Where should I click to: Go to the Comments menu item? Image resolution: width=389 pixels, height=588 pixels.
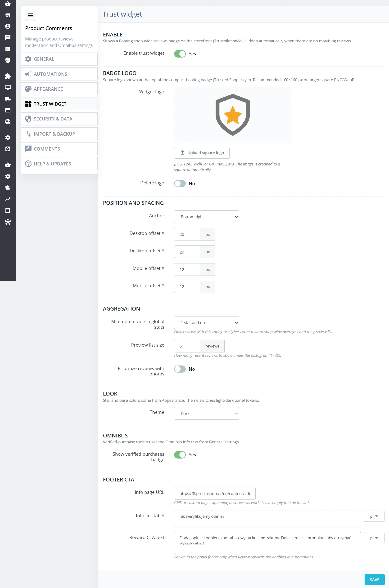pos(59,149)
